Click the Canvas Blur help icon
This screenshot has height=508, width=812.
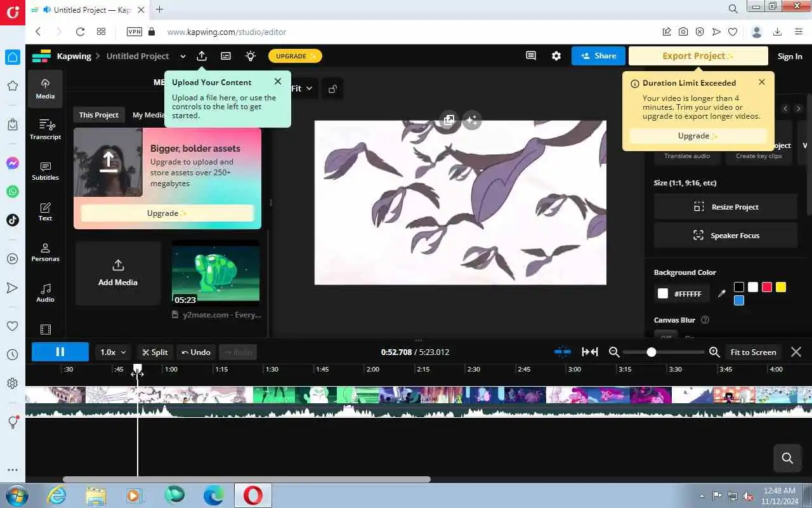705,320
